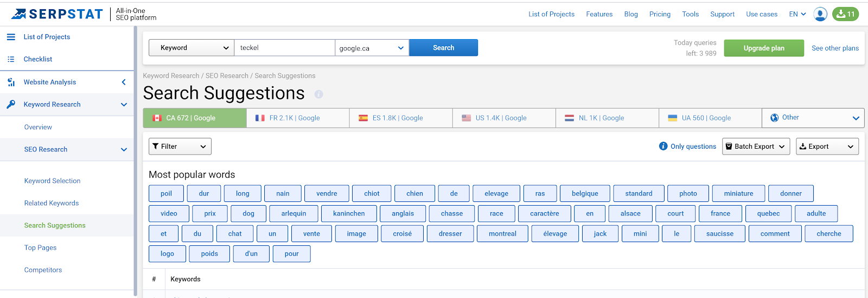Switch to FR 2.1K Google tab
The width and height of the screenshot is (868, 298).
(298, 118)
